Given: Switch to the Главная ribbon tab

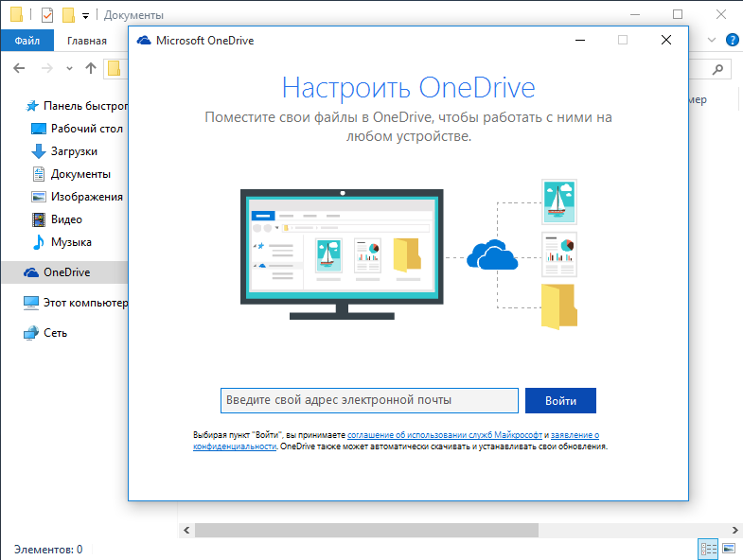Looking at the screenshot, I should [87, 41].
